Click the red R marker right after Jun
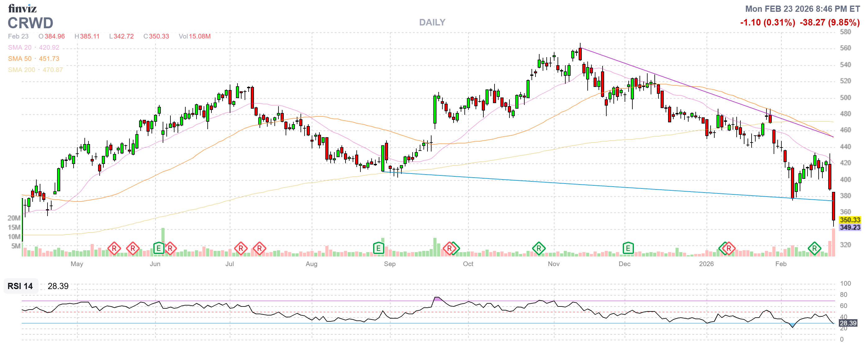Image resolution: width=868 pixels, height=349 pixels. [170, 249]
